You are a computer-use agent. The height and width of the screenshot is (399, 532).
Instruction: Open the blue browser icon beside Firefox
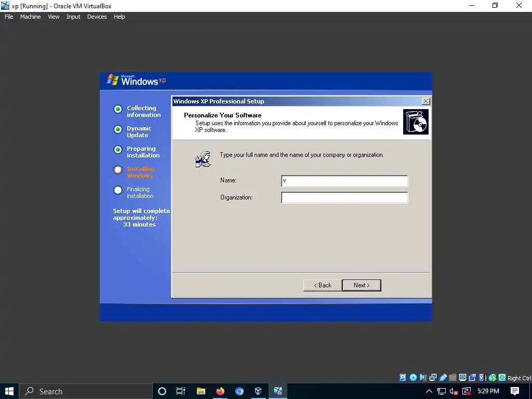pyautogui.click(x=240, y=391)
